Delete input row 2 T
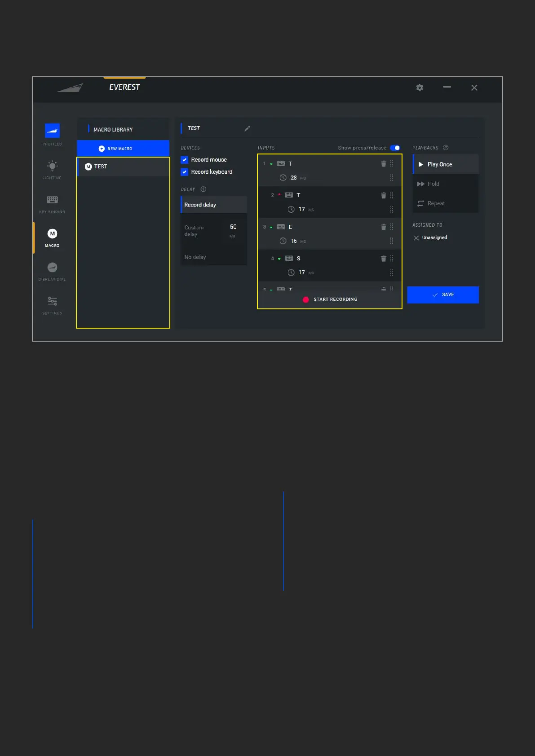This screenshot has height=756, width=535. tap(383, 195)
